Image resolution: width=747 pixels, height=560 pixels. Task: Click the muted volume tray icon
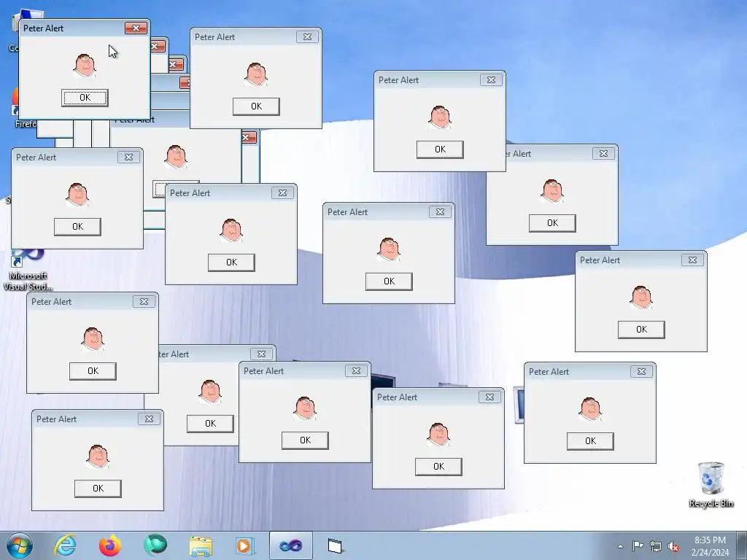[x=673, y=547]
